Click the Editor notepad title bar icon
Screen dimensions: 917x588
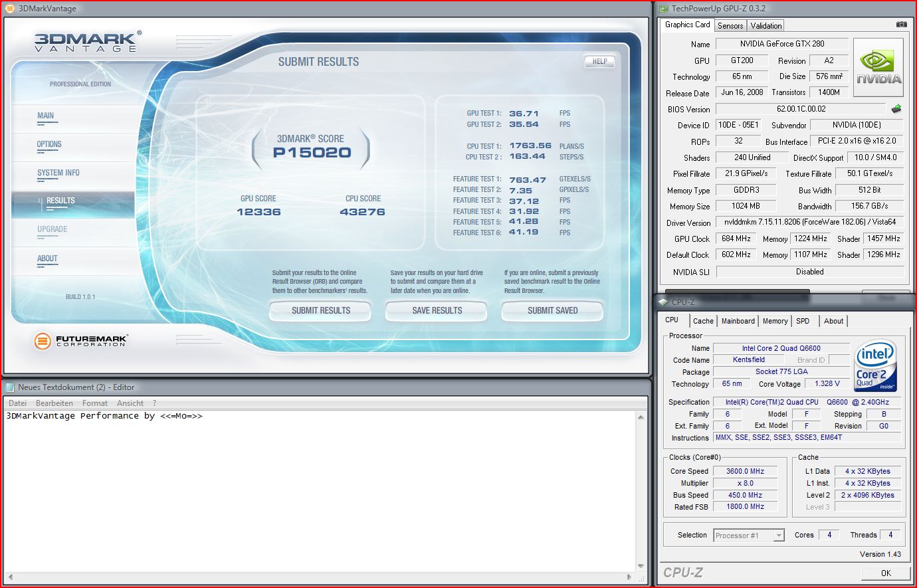tap(10, 387)
